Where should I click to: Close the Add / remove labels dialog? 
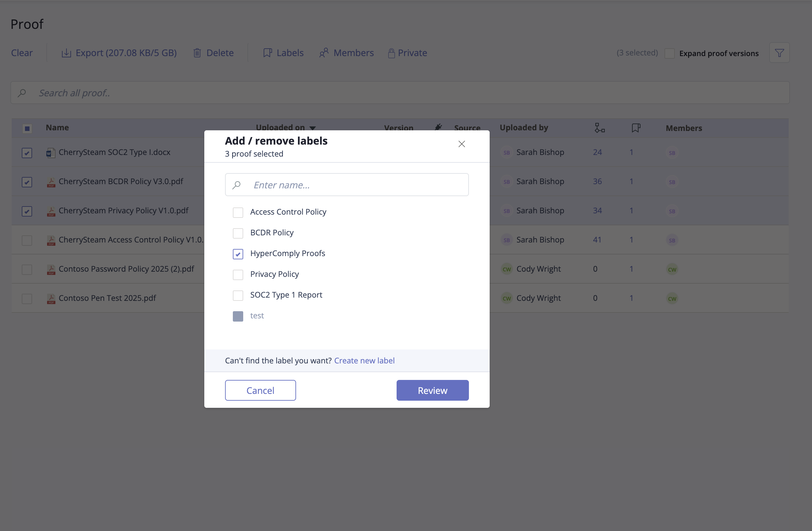pos(461,144)
